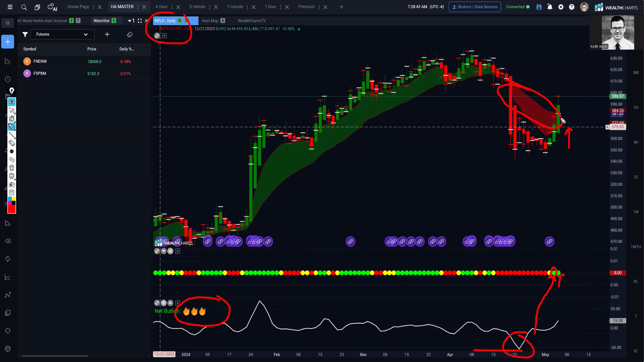
Task: Open the clipboard notes icon in palette
Action: click(12, 192)
